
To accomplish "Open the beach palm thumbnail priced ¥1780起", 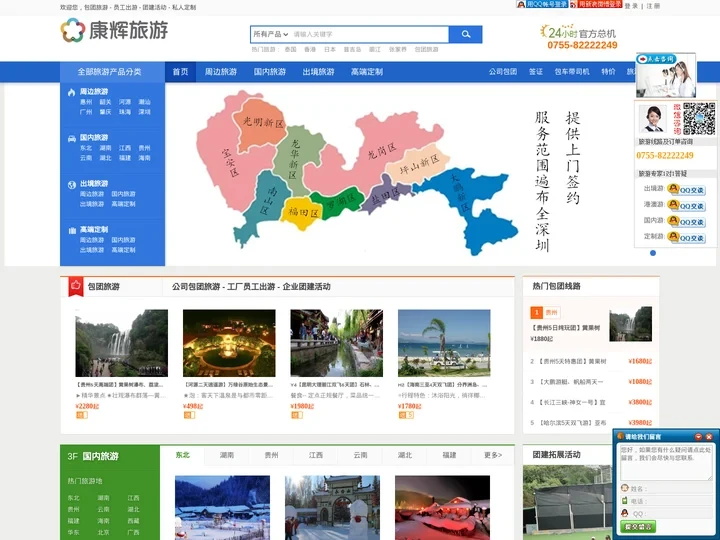I will point(444,343).
